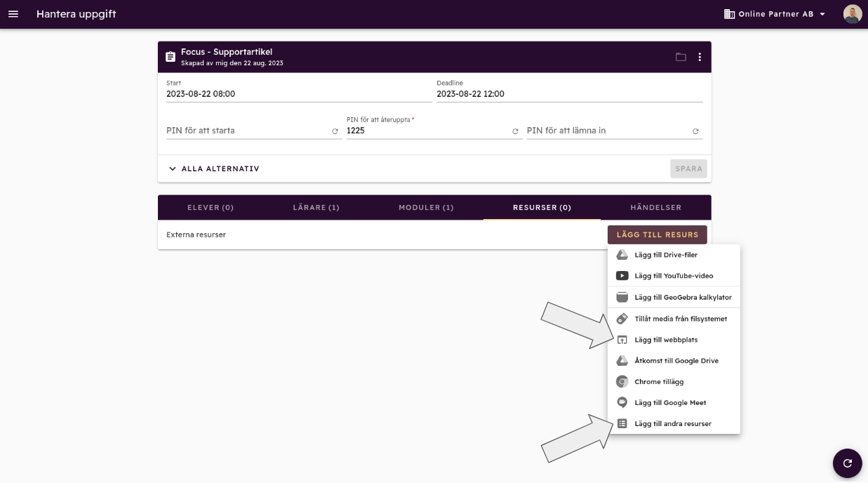Click the round refresh button at bottom right
868x483 pixels.
pos(847,463)
